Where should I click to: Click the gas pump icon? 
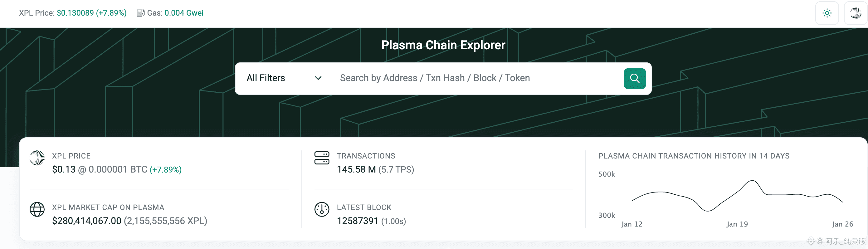(x=140, y=13)
